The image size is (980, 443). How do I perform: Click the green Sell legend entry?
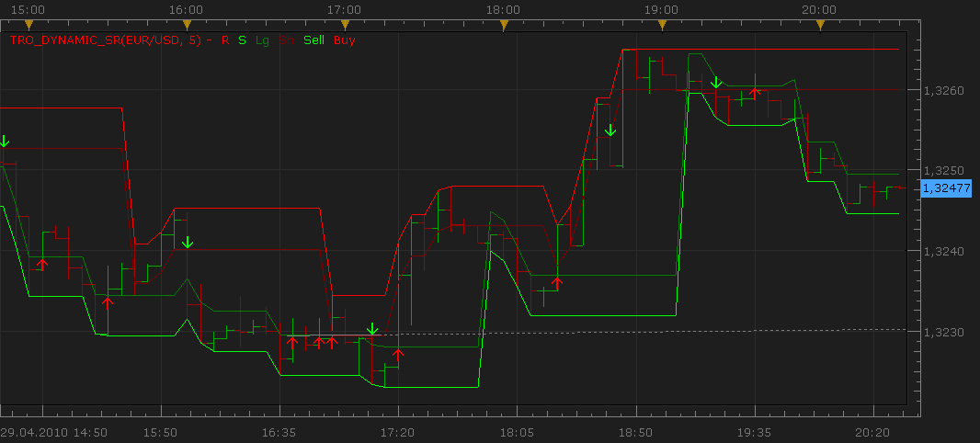click(313, 40)
